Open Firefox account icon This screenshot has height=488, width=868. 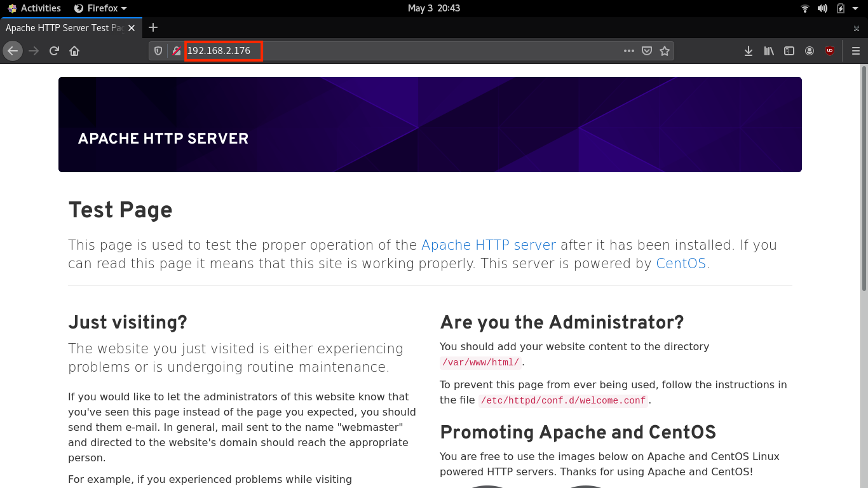point(810,51)
